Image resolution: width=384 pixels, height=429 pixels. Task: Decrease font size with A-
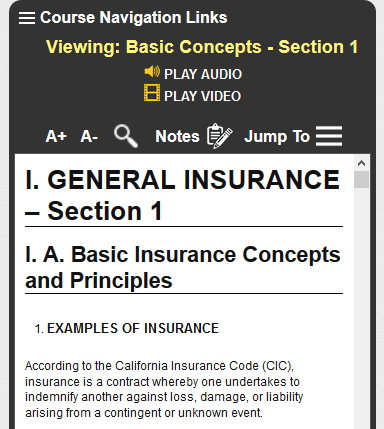(89, 136)
